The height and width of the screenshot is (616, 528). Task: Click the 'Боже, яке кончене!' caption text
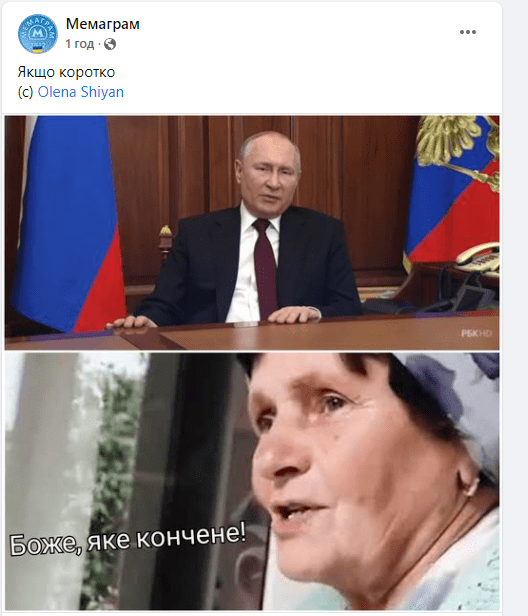[x=128, y=539]
